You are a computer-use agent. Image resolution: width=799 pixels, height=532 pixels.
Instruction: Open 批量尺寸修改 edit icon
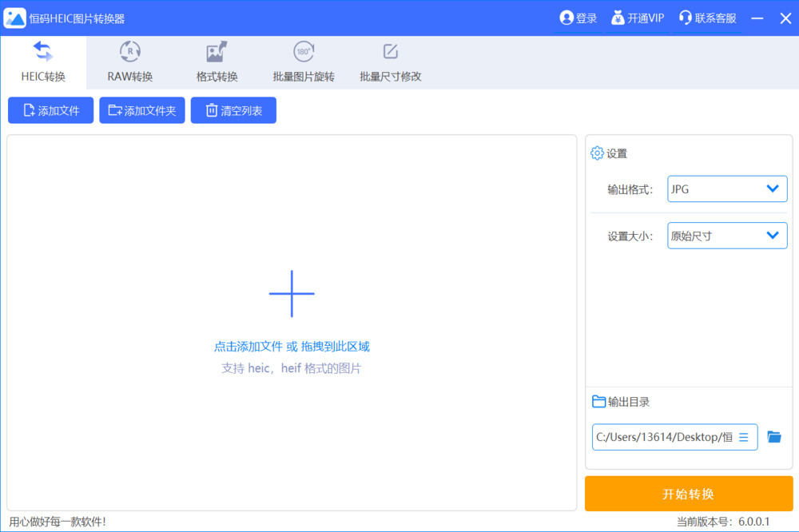pyautogui.click(x=390, y=53)
